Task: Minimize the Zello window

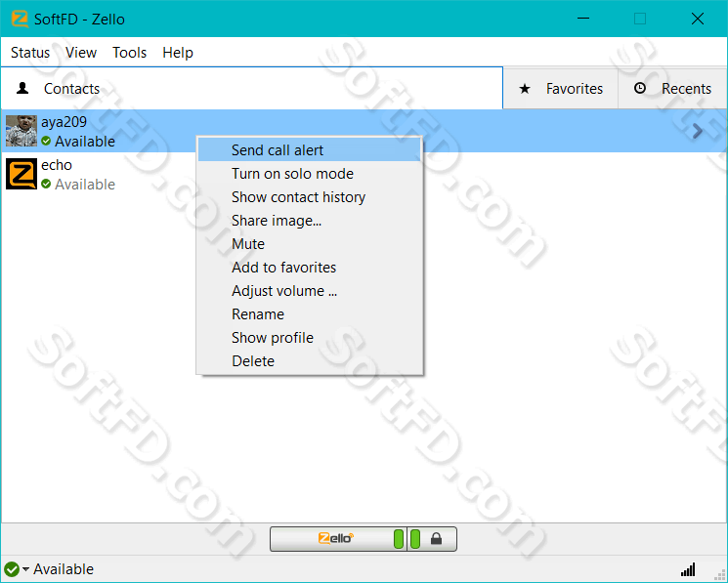Action: point(583,19)
